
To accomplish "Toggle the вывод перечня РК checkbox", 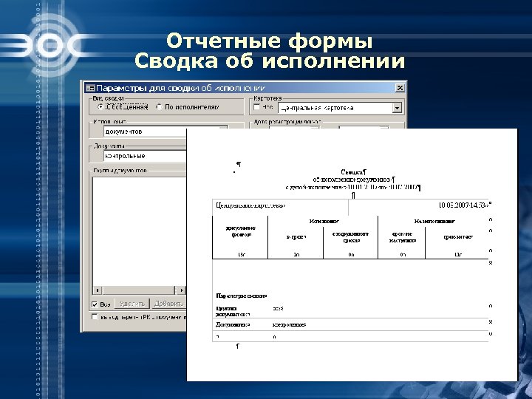I will 95,317.
